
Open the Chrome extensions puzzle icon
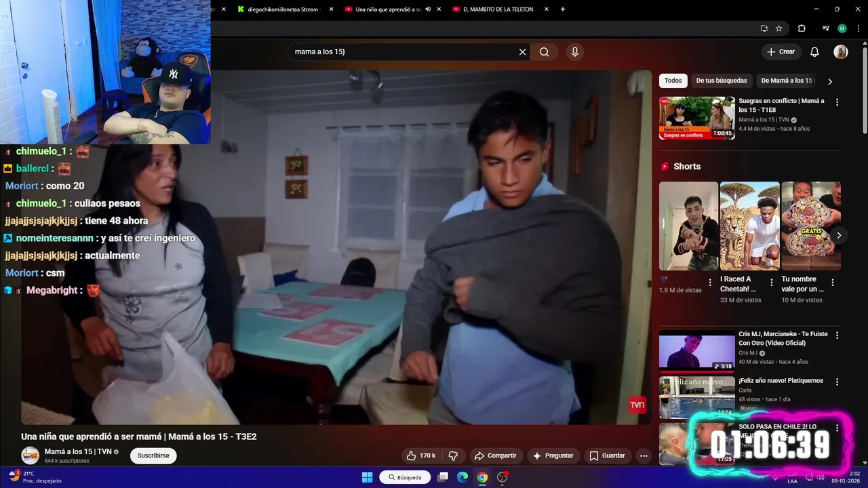tap(802, 28)
